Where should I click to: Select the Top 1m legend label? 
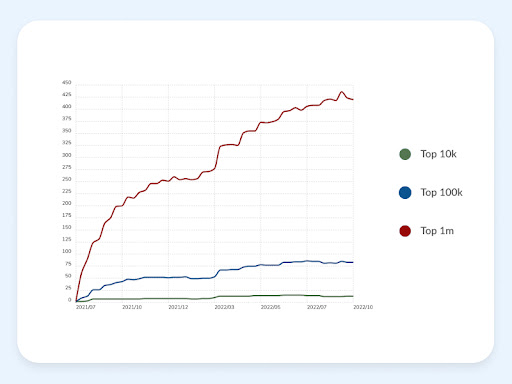pyautogui.click(x=437, y=231)
